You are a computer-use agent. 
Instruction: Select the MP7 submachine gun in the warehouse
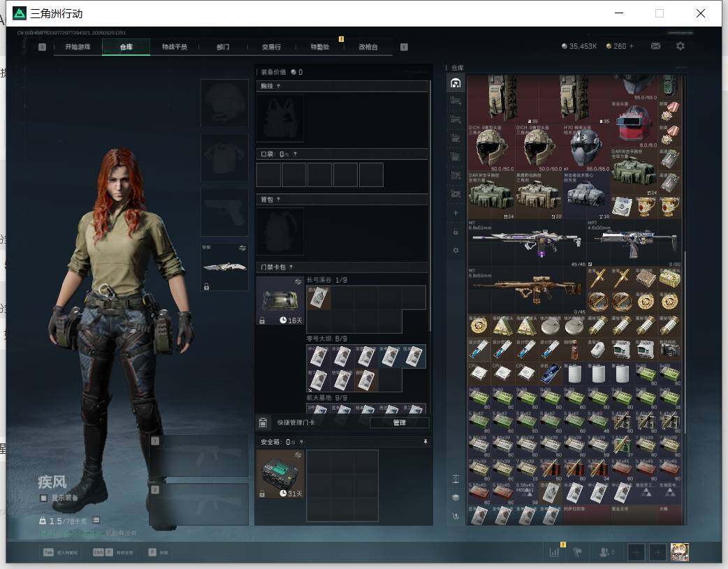click(634, 243)
